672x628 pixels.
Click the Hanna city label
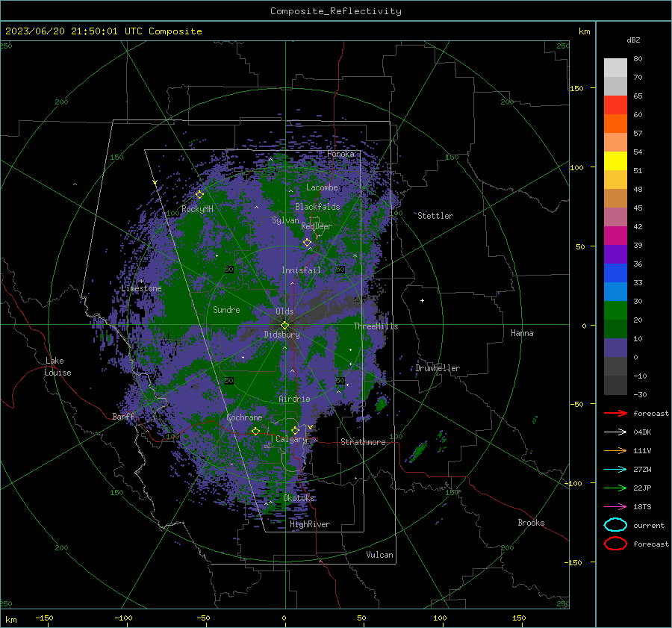click(x=522, y=333)
